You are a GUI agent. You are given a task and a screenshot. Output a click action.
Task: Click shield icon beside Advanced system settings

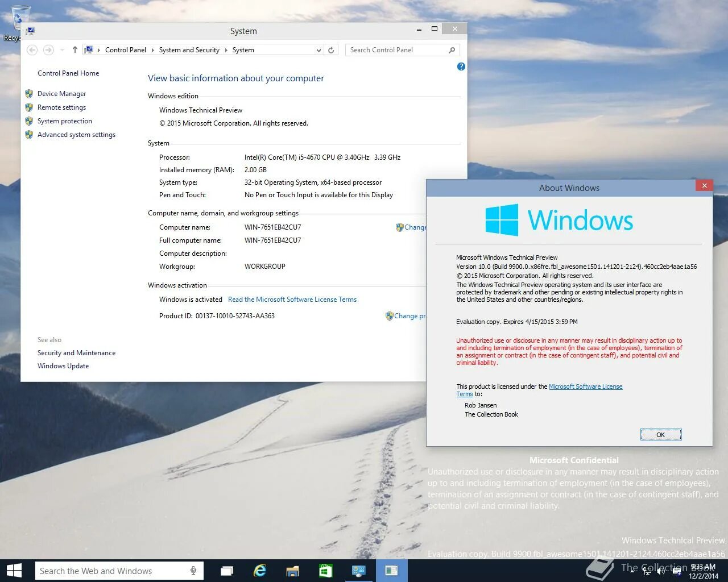tap(29, 135)
